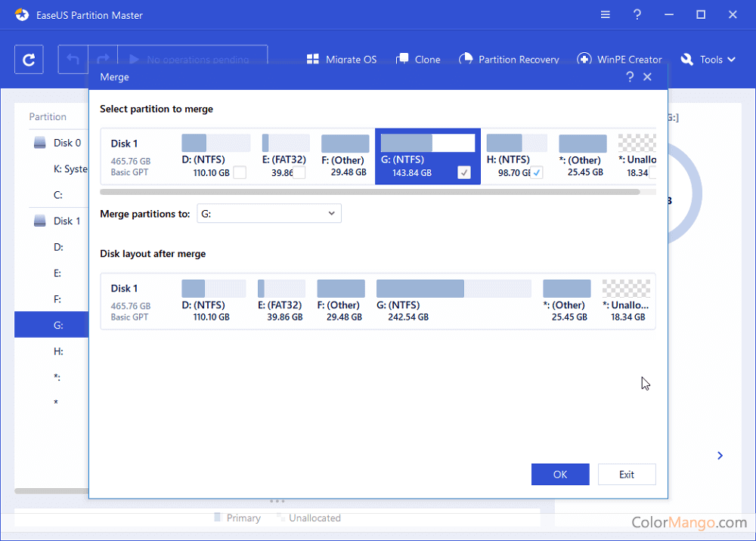Click the Exit button
Viewport: 756px width, 541px height.
point(627,475)
